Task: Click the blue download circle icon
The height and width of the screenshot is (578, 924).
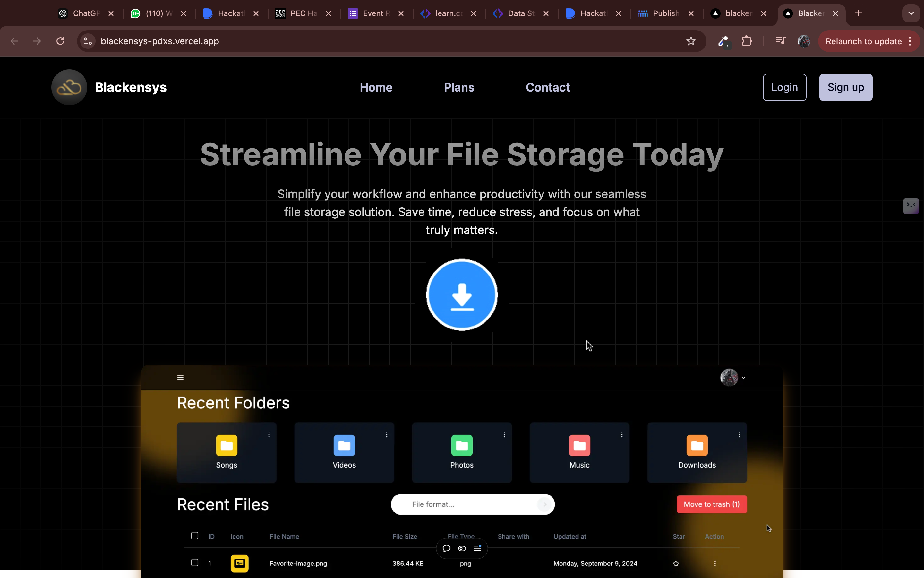Action: [462, 295]
